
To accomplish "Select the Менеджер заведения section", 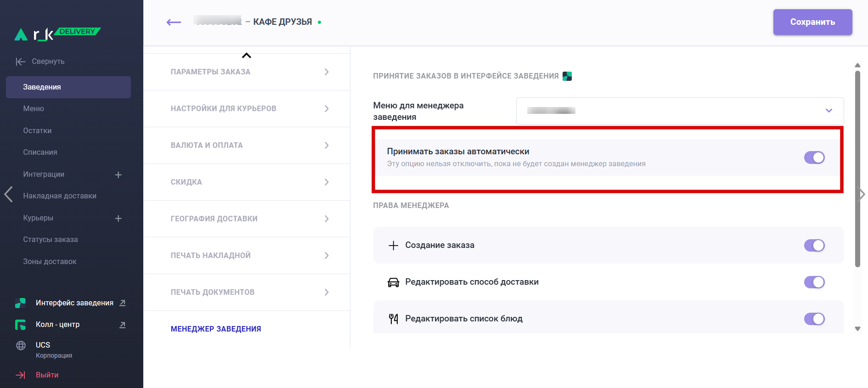I will (x=216, y=329).
